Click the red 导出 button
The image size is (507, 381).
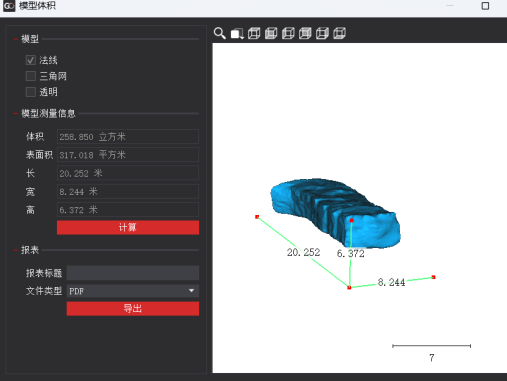(133, 308)
